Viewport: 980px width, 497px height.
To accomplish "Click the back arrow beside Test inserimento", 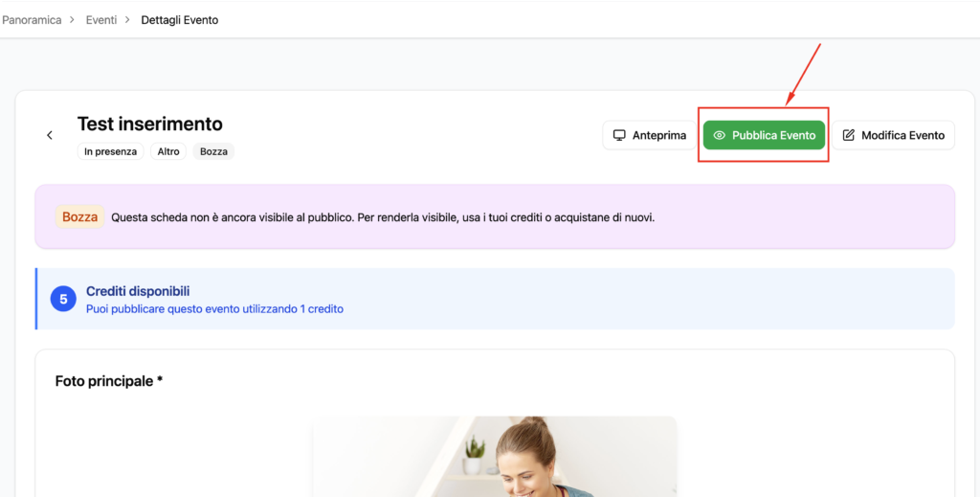I will 50,135.
